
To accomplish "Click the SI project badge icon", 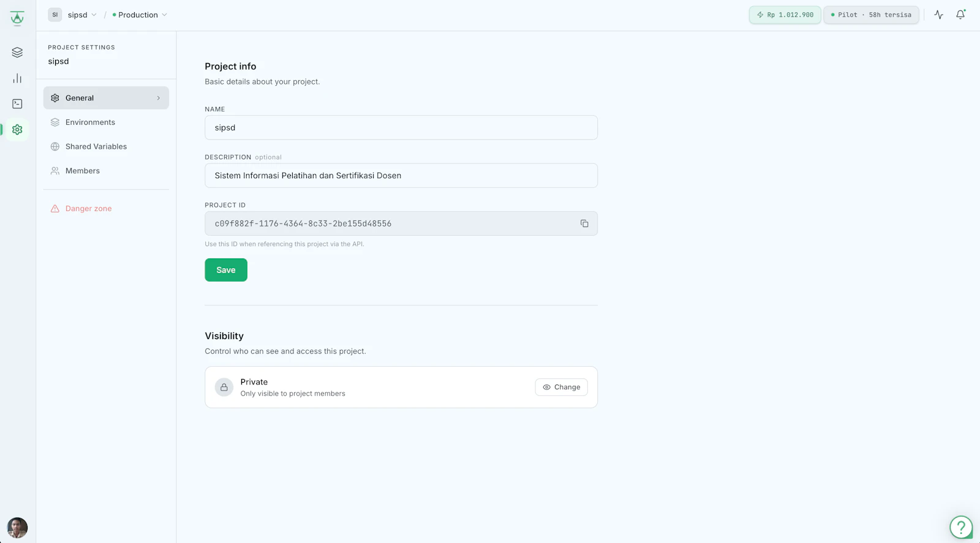I will point(55,15).
